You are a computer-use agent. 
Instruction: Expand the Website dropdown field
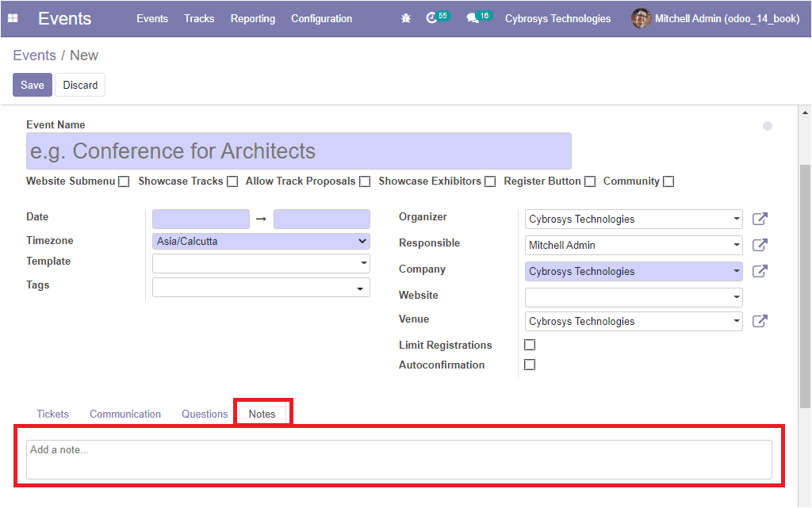point(633,298)
